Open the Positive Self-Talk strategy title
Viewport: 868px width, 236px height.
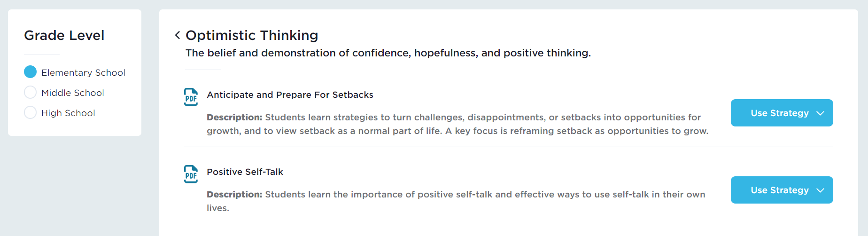(x=245, y=172)
